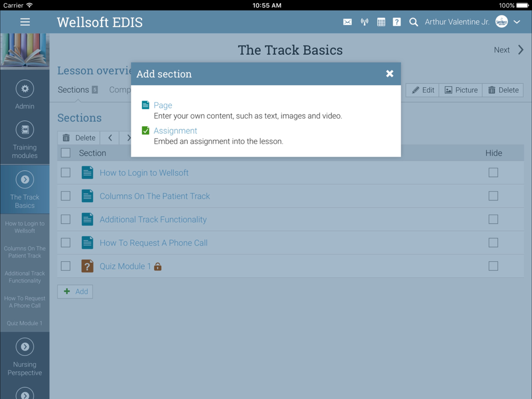Choose the Page section type
Screen dimensions: 532x399
tap(163, 105)
